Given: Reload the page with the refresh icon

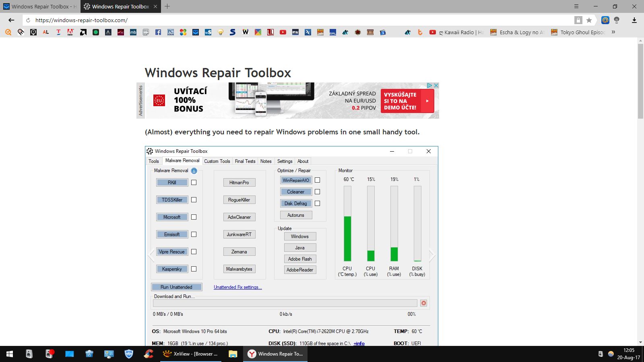Looking at the screenshot, I should click(x=28, y=20).
